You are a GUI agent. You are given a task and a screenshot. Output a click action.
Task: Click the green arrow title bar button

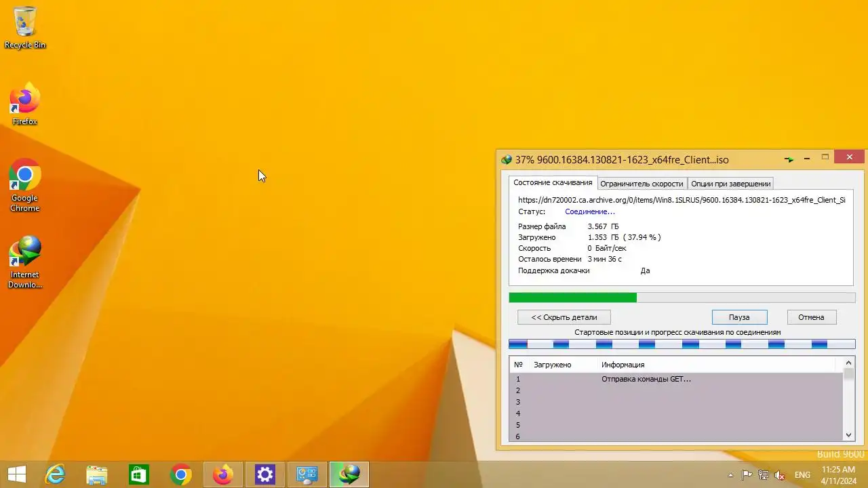789,159
